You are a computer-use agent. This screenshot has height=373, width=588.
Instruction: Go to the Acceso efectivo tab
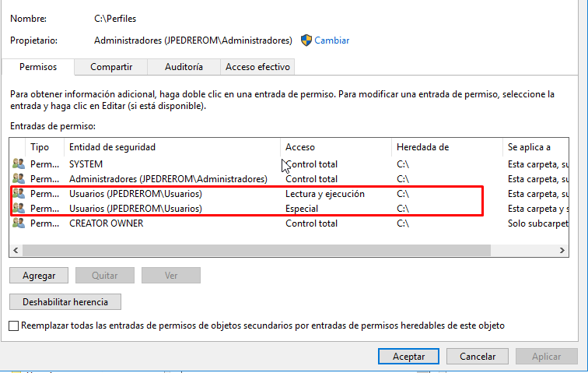[258, 67]
